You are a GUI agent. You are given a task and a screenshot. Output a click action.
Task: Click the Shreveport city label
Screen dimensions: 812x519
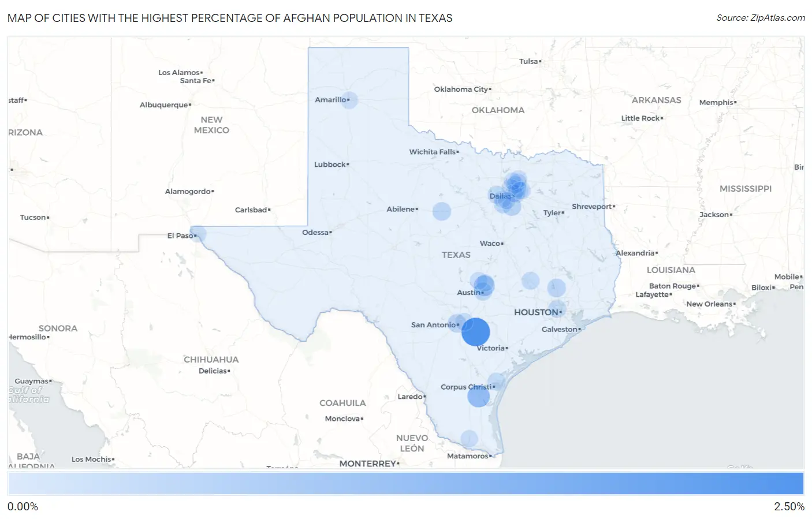click(x=592, y=207)
